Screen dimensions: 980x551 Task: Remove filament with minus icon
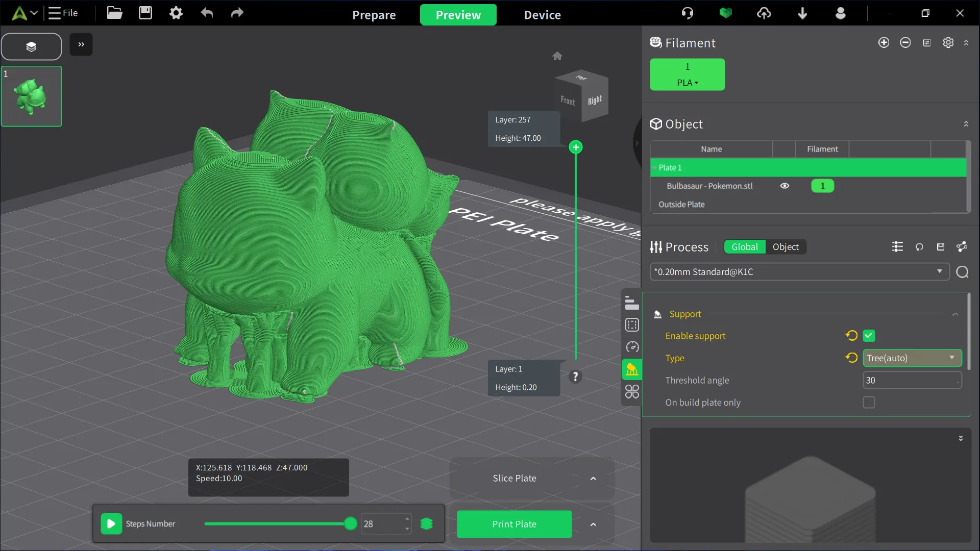pyautogui.click(x=905, y=43)
